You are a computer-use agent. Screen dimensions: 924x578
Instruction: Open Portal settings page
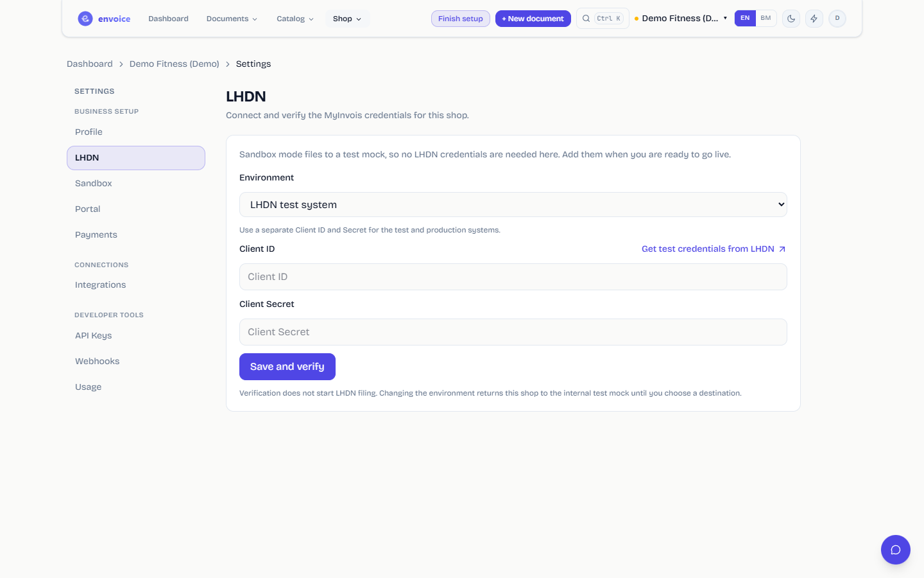point(136,209)
